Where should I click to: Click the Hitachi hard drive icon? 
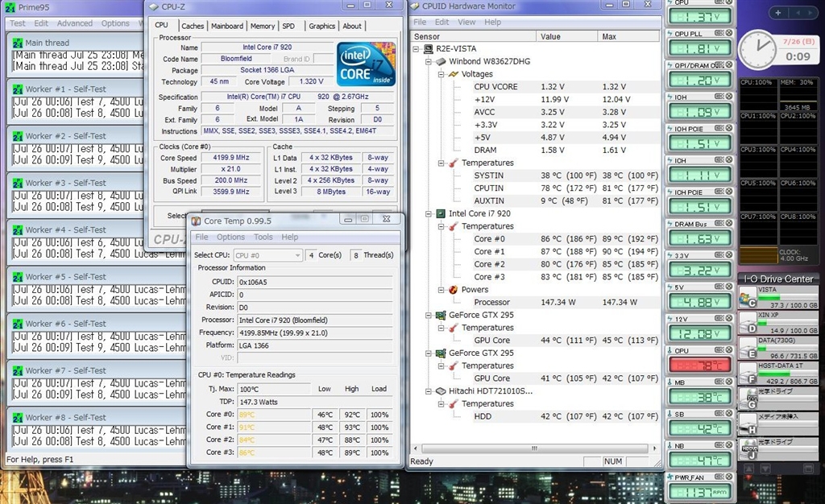(441, 391)
